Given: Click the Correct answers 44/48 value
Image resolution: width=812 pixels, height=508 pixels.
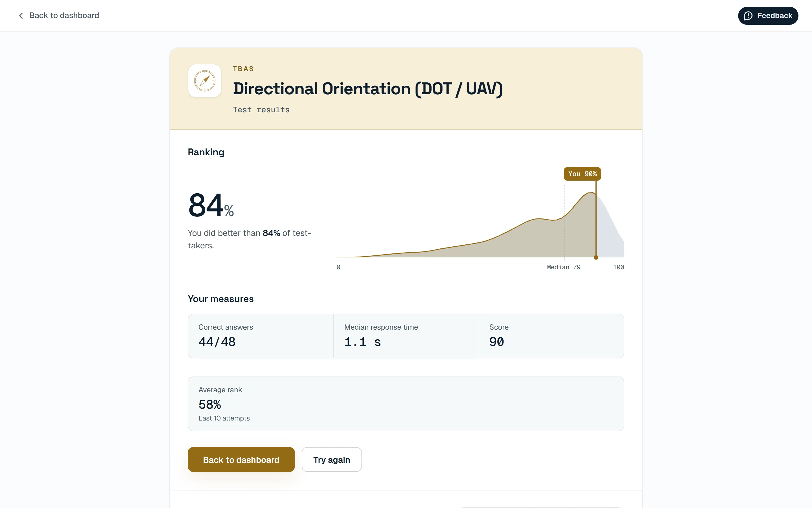Looking at the screenshot, I should 217,342.
